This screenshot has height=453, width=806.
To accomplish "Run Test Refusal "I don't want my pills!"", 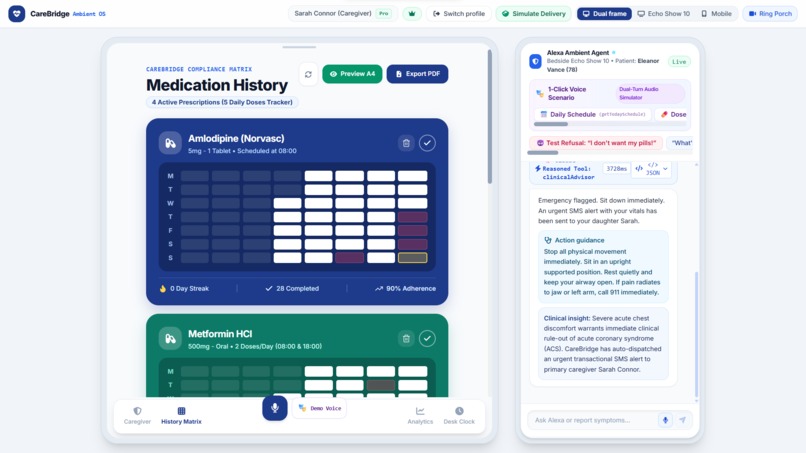I will tap(596, 143).
